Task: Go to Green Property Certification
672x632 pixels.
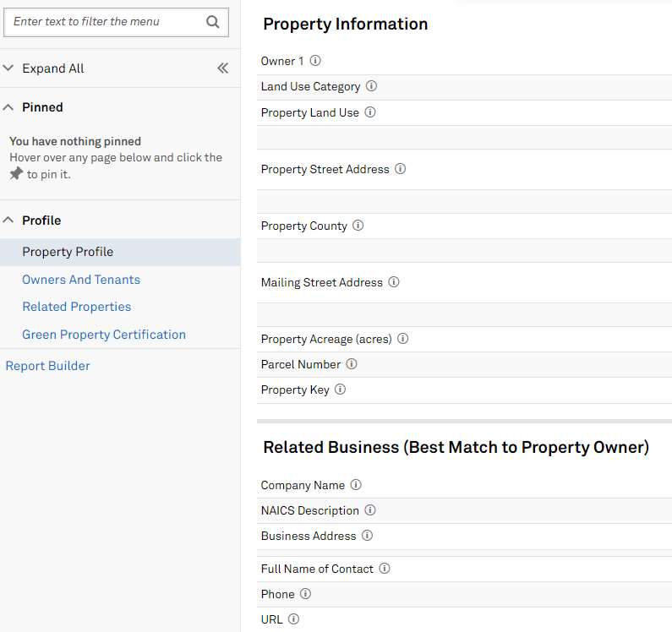Action: click(104, 335)
